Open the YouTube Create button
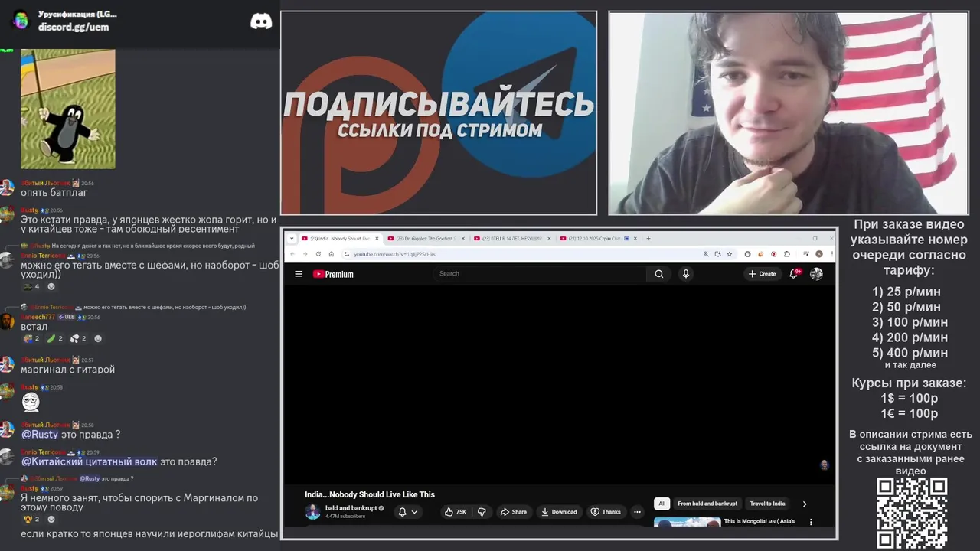Screen dimensions: 980x551 click(763, 274)
